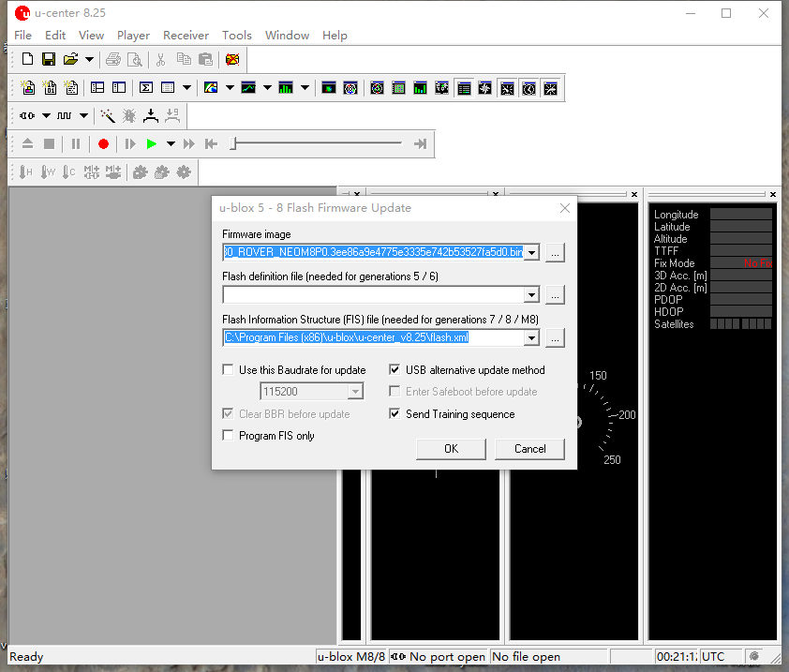789x672 pixels.
Task: Open the Tools menu
Action: [236, 35]
